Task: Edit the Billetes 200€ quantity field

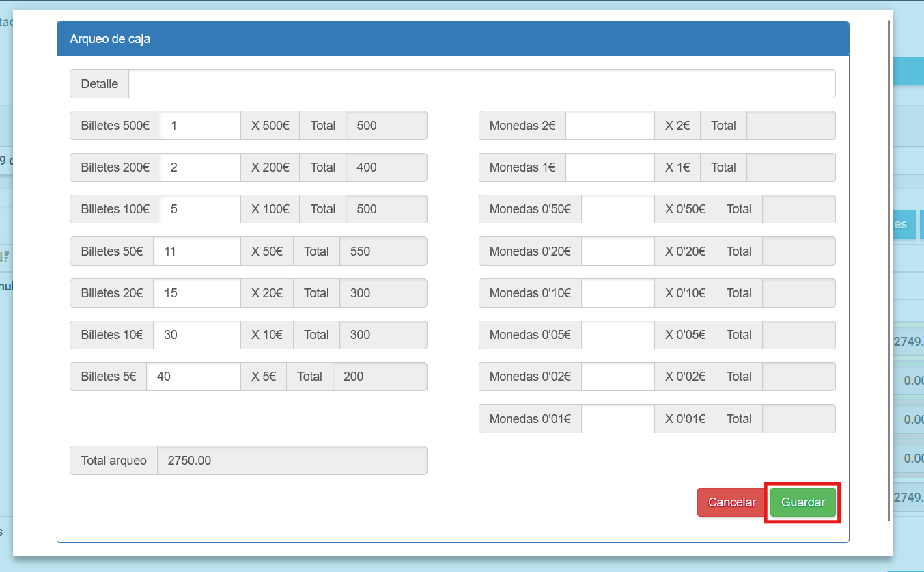Action: 200,167
